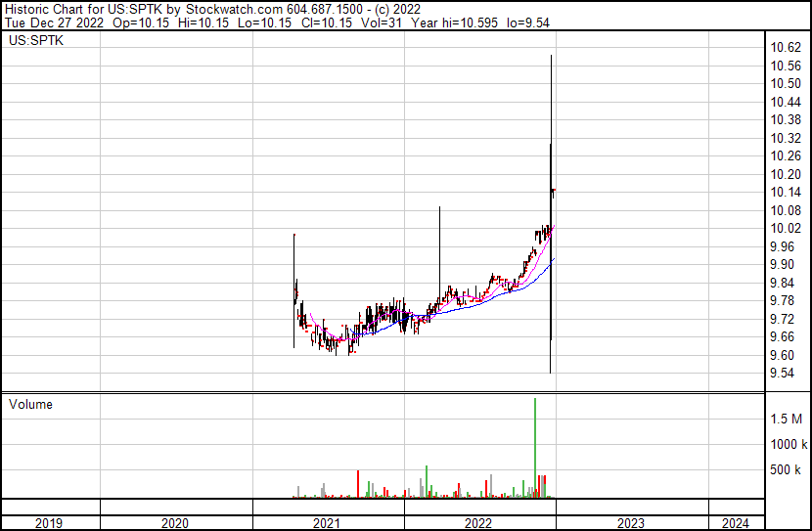Select the 2019 year label
This screenshot has width=812, height=531.
coord(49,523)
